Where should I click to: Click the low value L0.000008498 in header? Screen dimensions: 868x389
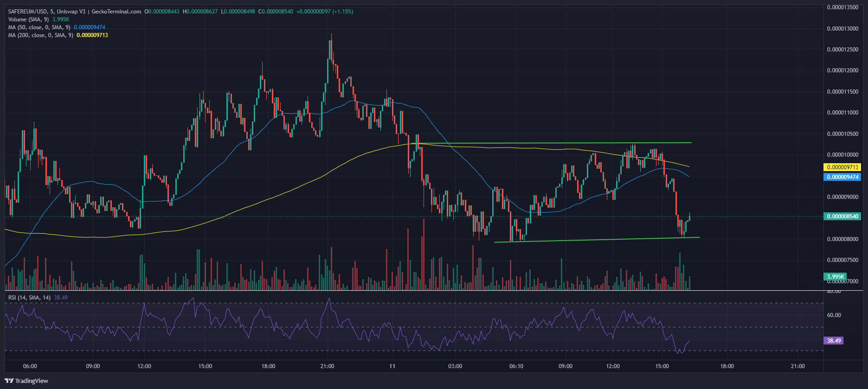(238, 12)
